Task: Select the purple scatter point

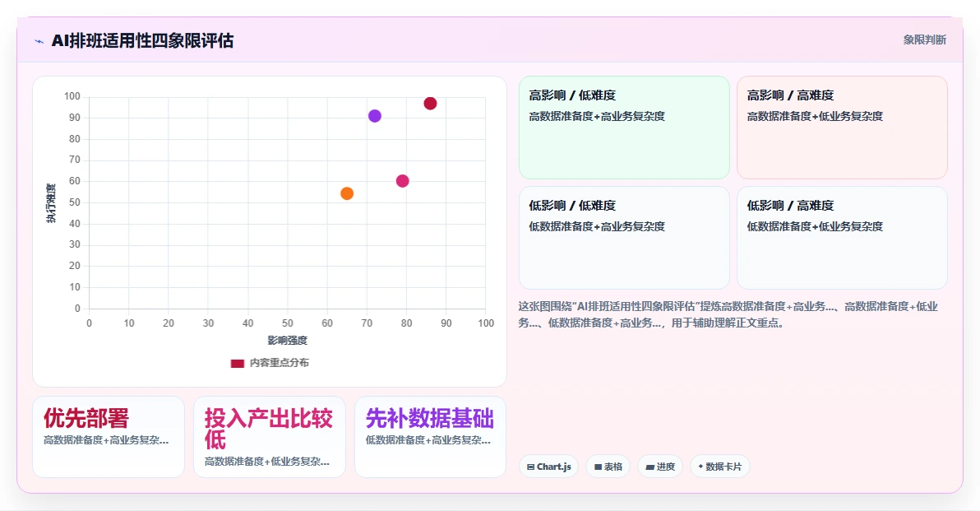Action: [x=374, y=116]
